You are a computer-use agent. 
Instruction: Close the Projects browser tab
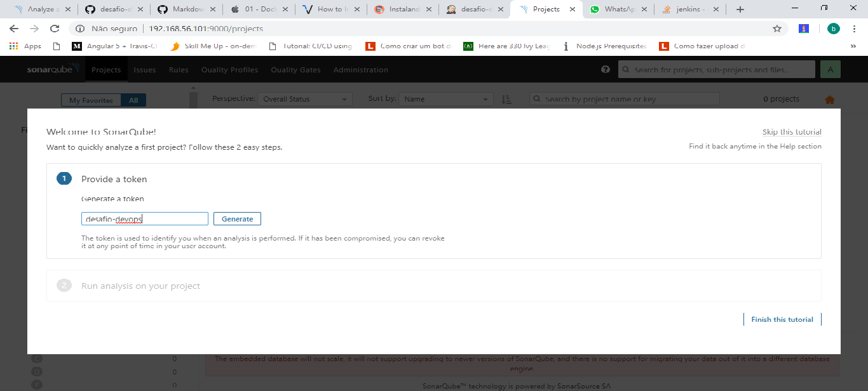573,10
